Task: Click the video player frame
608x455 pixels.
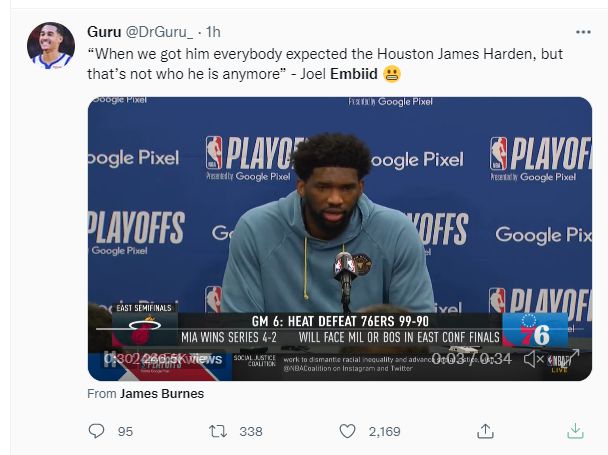Action: [340, 239]
